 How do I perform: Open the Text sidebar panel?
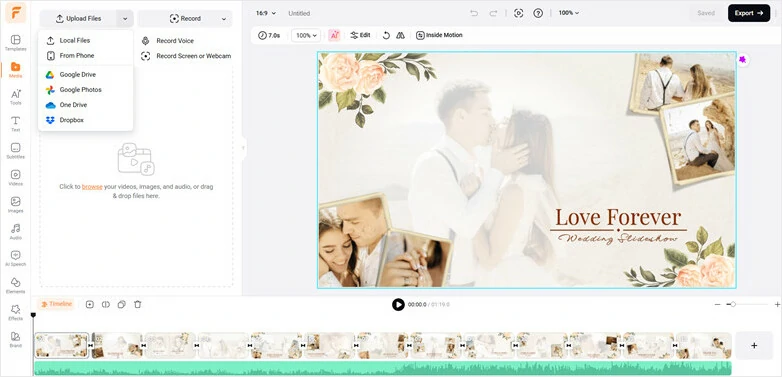15,124
